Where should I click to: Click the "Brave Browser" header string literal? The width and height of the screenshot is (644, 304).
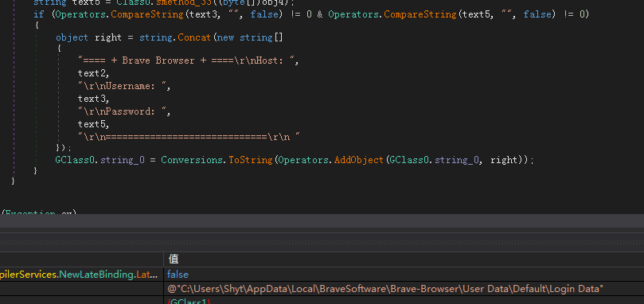187,60
